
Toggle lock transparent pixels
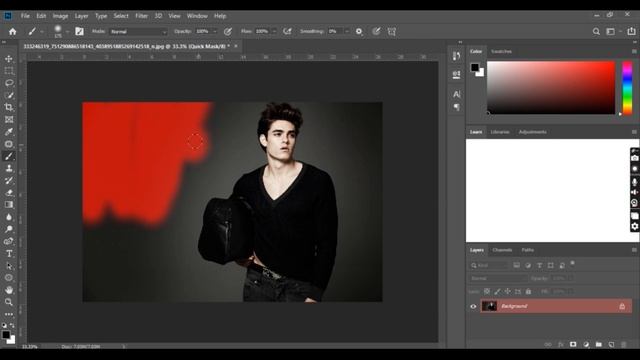point(487,291)
